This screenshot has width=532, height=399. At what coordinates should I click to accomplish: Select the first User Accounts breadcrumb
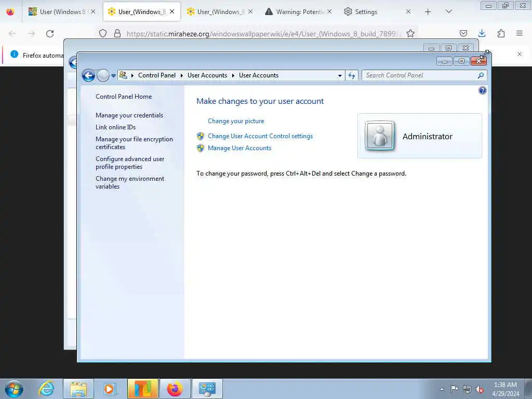pos(207,75)
